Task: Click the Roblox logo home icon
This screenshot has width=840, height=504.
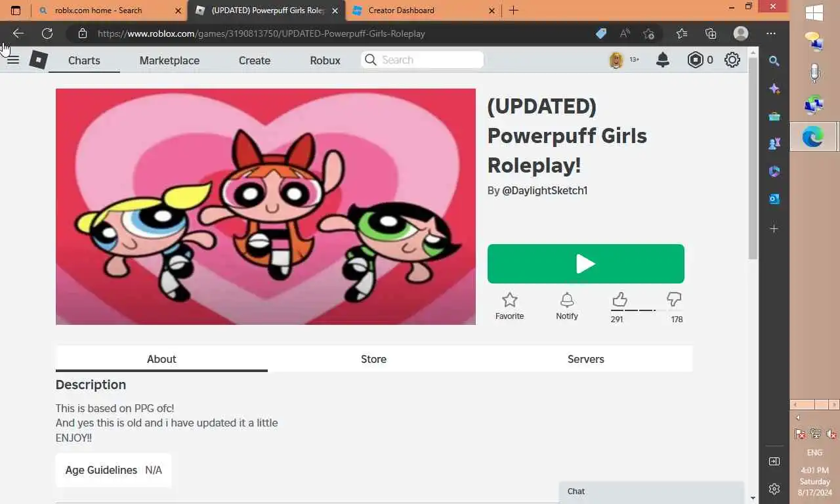Action: 39,60
